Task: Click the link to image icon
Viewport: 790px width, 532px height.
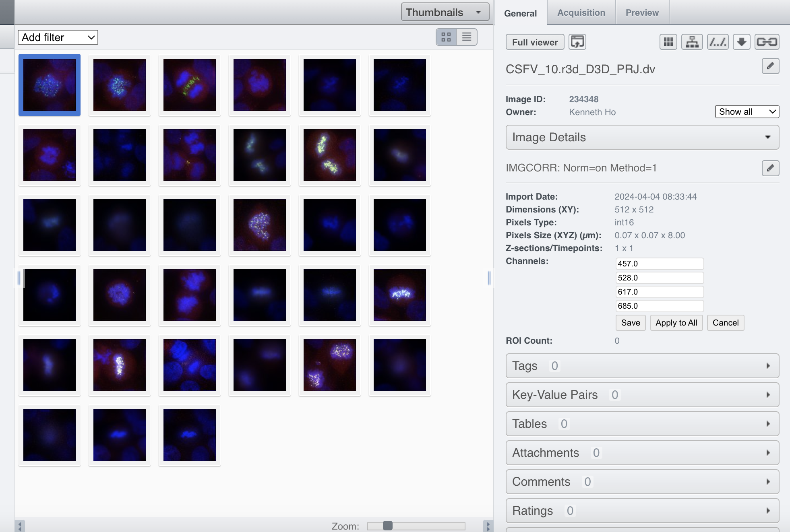Action: coord(767,42)
